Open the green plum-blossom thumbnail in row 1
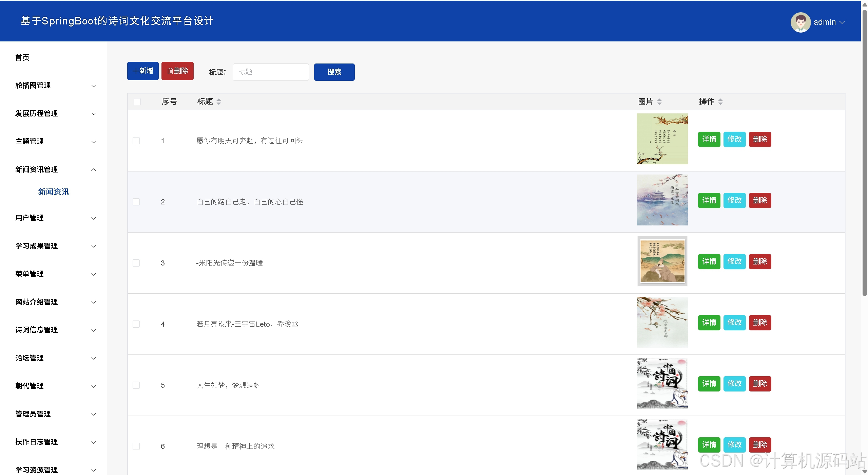This screenshot has width=868, height=475. pyautogui.click(x=662, y=139)
